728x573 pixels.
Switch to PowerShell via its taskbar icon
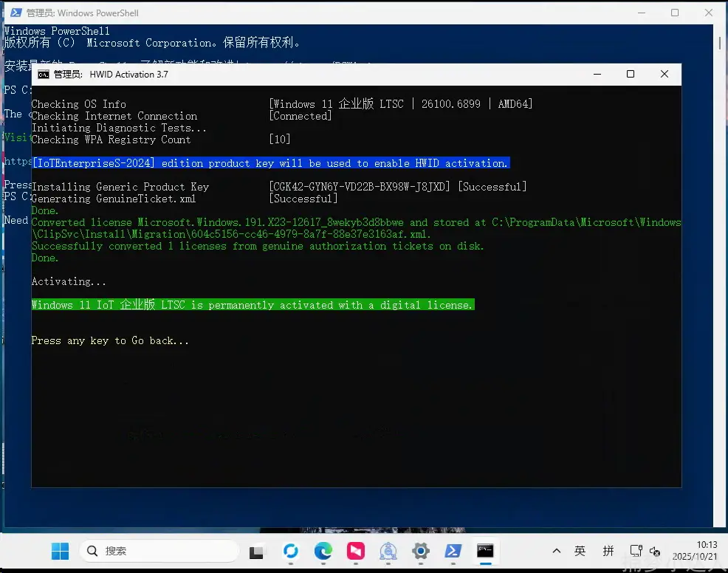pos(453,551)
